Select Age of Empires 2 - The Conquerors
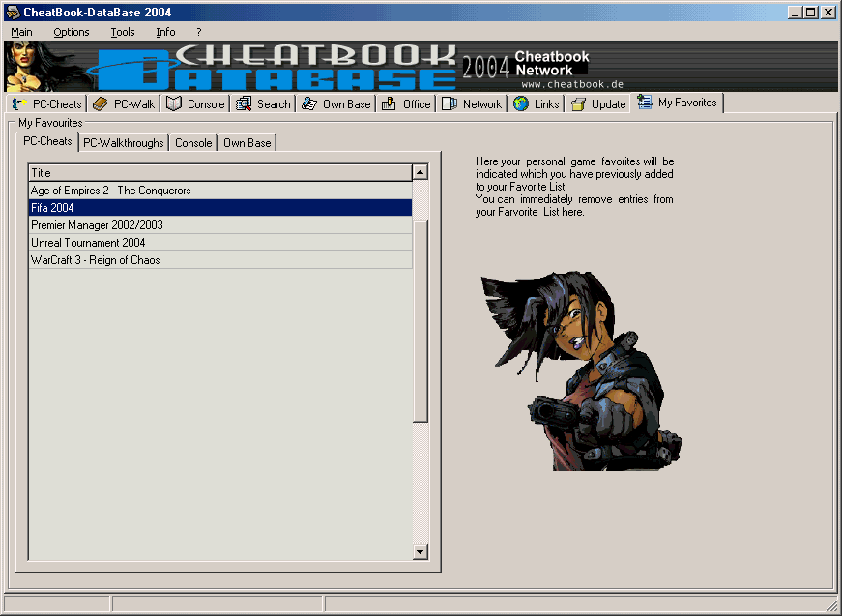The image size is (842, 616). tap(110, 191)
